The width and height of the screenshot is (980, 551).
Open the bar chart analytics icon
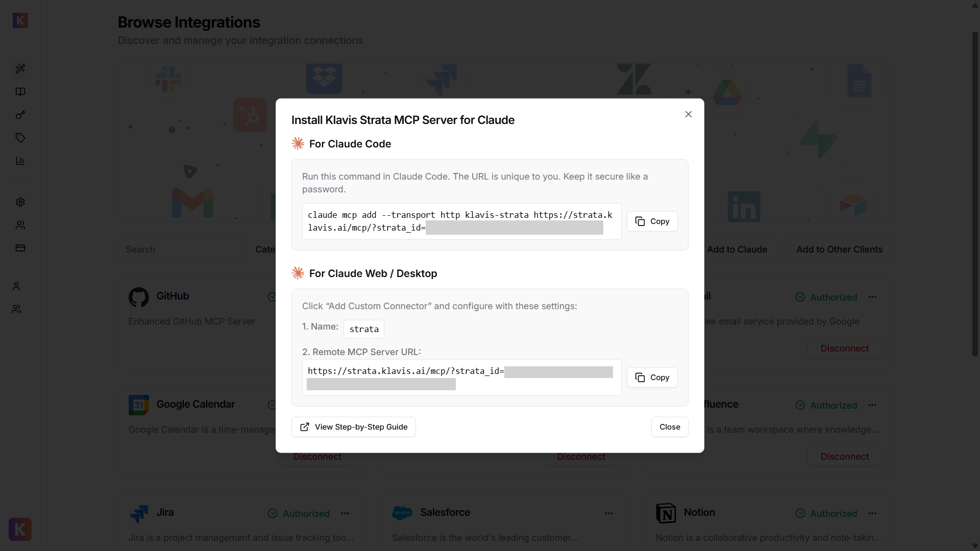click(x=20, y=161)
